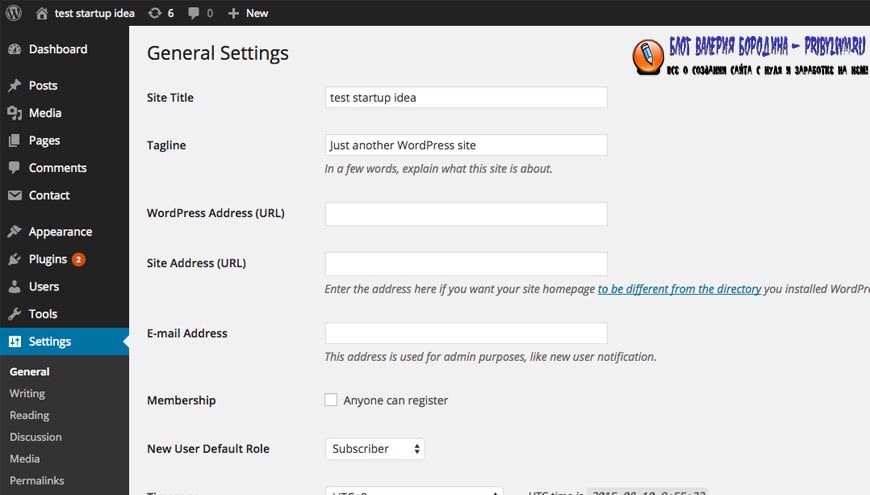Toggle Anyone can register checkbox

click(331, 400)
